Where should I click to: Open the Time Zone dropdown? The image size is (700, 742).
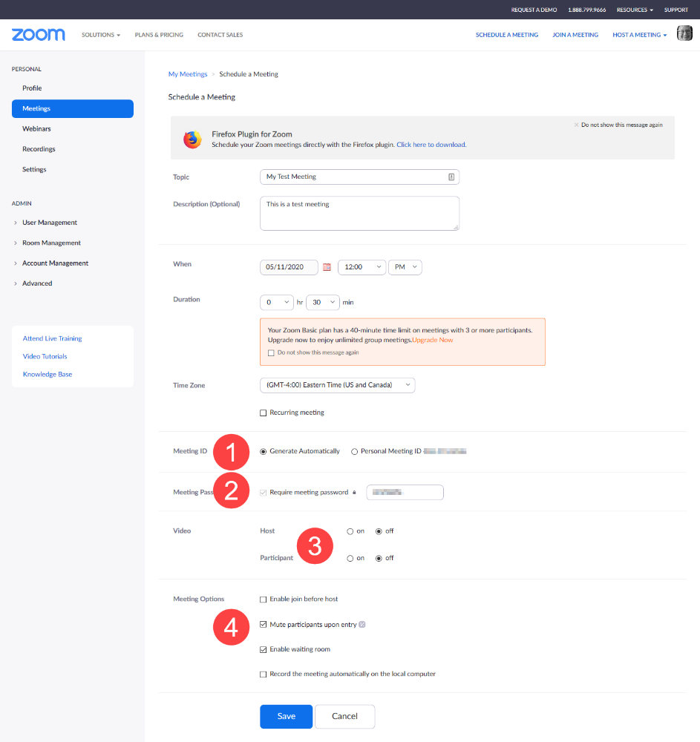pos(338,385)
